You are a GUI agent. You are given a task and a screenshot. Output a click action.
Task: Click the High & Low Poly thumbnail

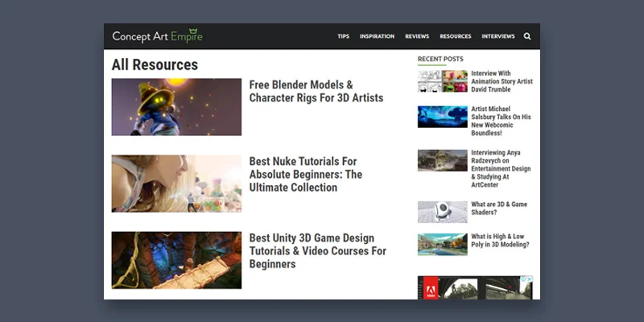(x=442, y=245)
